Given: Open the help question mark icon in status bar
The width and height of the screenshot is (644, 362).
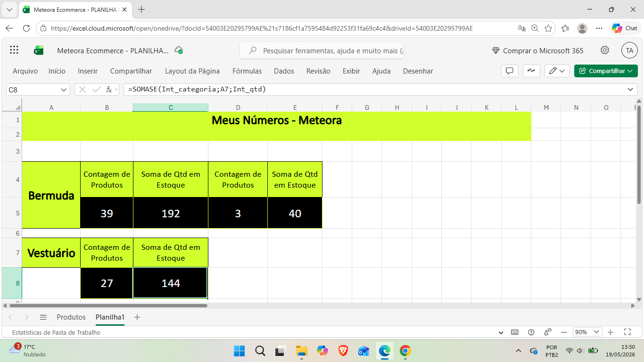Looking at the screenshot, I should [x=531, y=332].
